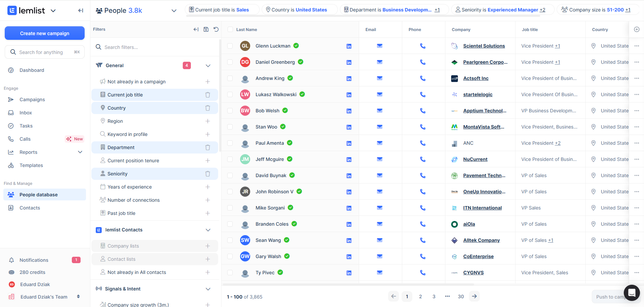
Task: Check the select-all checkbox in the table header
Action: pos(230,29)
